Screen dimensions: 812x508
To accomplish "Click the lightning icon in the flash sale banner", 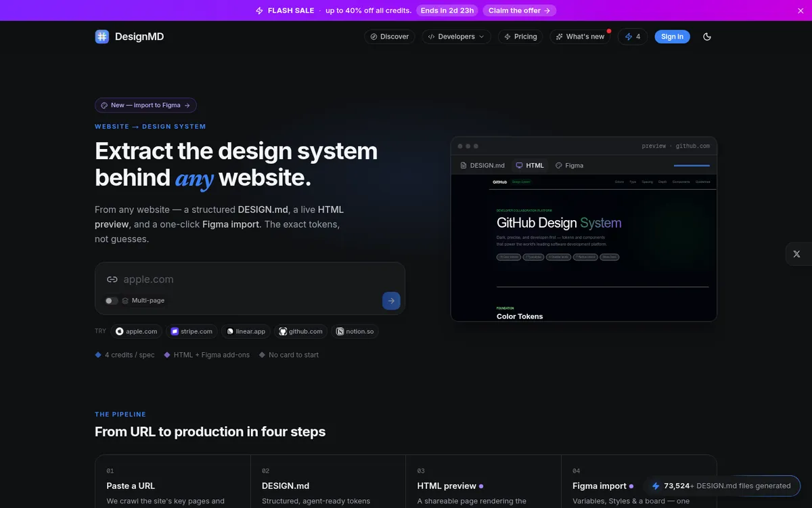I will [x=259, y=10].
